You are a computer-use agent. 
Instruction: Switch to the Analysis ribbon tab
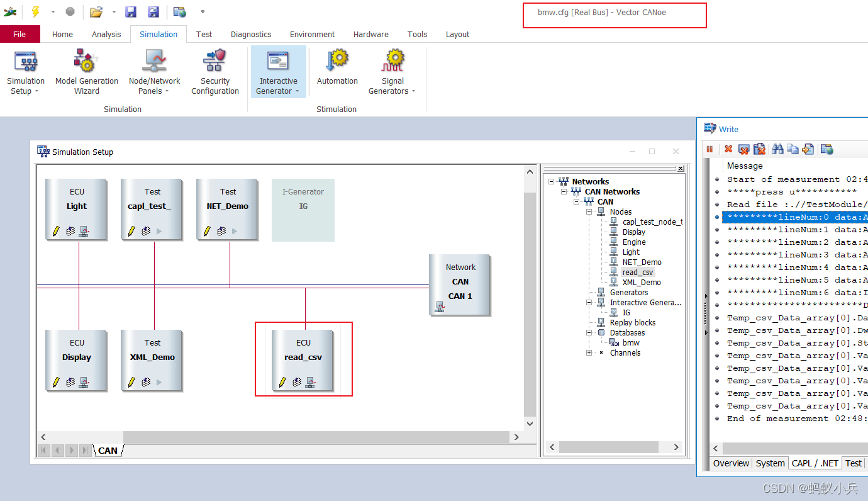pyautogui.click(x=106, y=34)
